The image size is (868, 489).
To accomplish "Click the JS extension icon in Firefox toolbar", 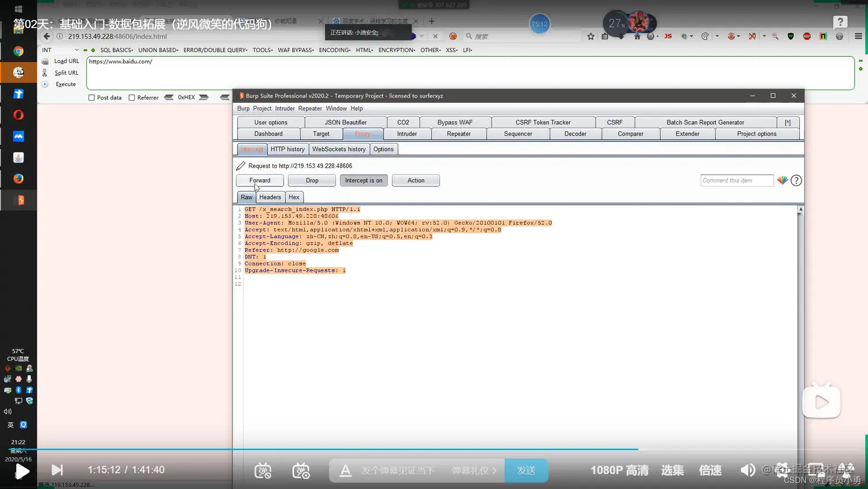I will tap(668, 36).
